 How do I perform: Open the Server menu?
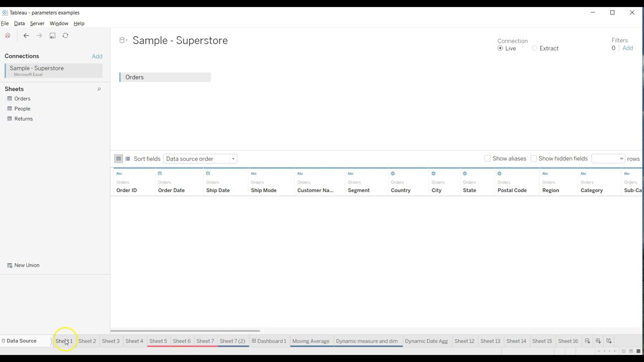coord(37,23)
